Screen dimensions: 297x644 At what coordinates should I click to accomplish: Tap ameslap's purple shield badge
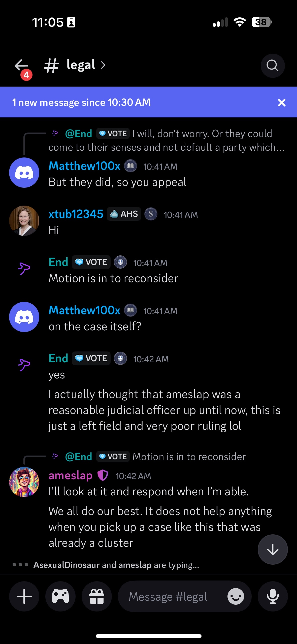[x=103, y=475]
